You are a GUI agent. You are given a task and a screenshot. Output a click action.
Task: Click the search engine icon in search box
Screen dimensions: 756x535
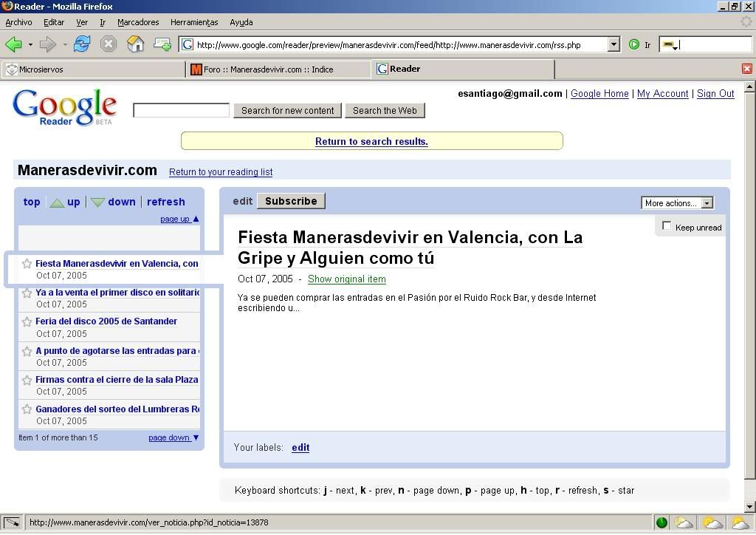[x=669, y=45]
